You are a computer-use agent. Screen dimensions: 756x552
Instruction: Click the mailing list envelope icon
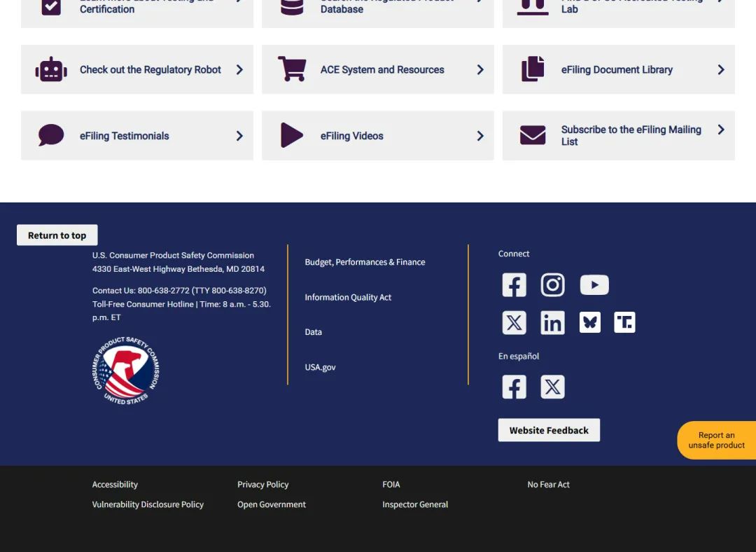tap(533, 135)
